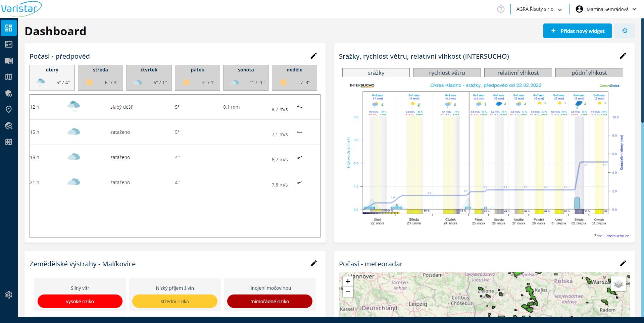This screenshot has width=644, height=323.
Task: Click the '18 h' row label
Action: tap(35, 157)
